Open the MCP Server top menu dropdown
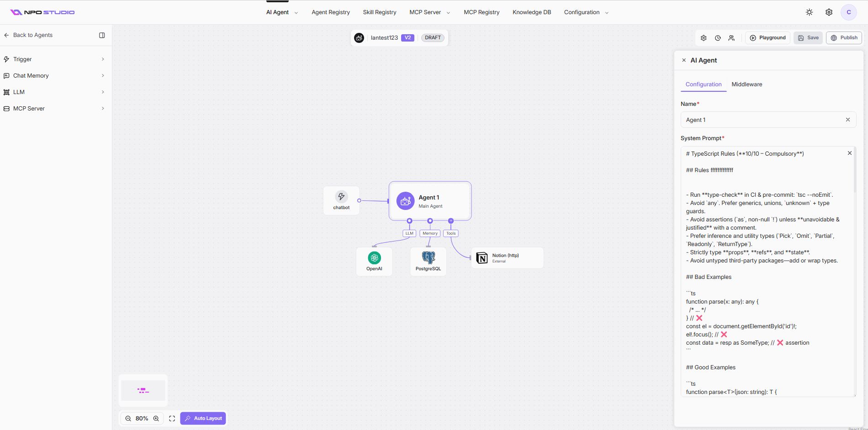 tap(429, 12)
